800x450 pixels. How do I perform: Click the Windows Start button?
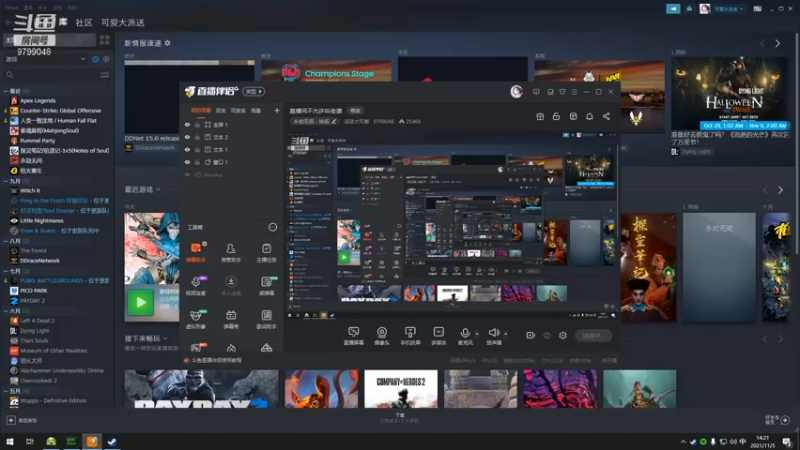coord(10,441)
